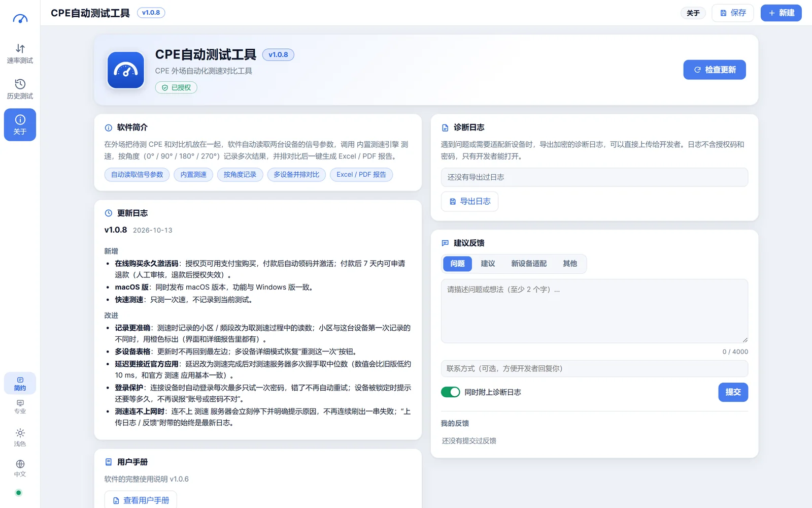Click the Excel / PDF 报告 tag
This screenshot has height=508, width=812.
[x=361, y=175]
